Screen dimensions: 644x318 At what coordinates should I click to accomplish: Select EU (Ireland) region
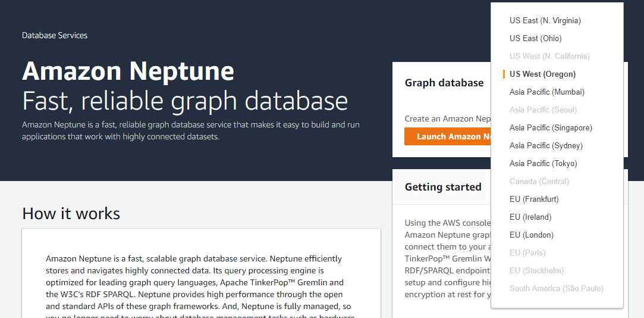click(530, 217)
